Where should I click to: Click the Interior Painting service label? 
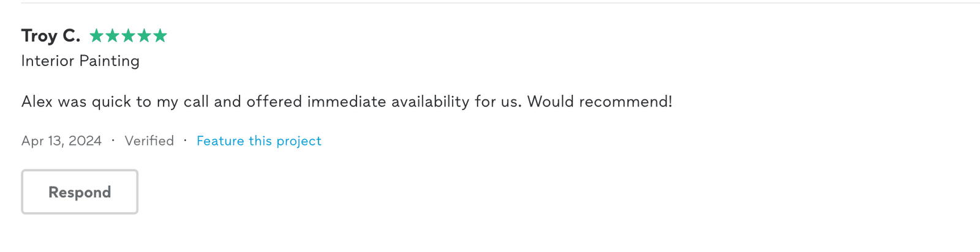[x=80, y=61]
